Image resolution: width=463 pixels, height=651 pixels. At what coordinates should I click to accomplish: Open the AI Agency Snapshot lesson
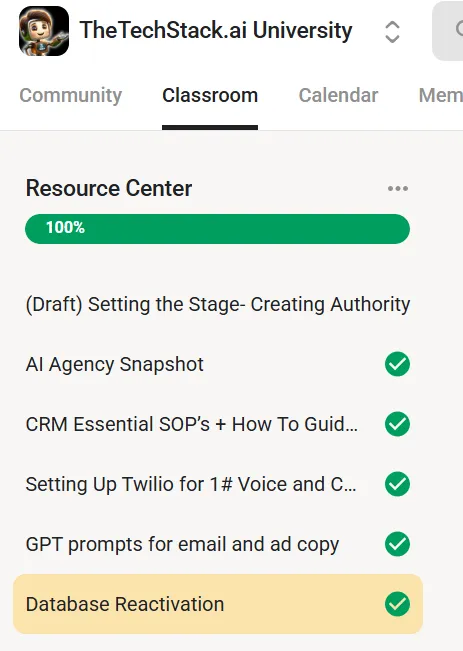pos(218,364)
